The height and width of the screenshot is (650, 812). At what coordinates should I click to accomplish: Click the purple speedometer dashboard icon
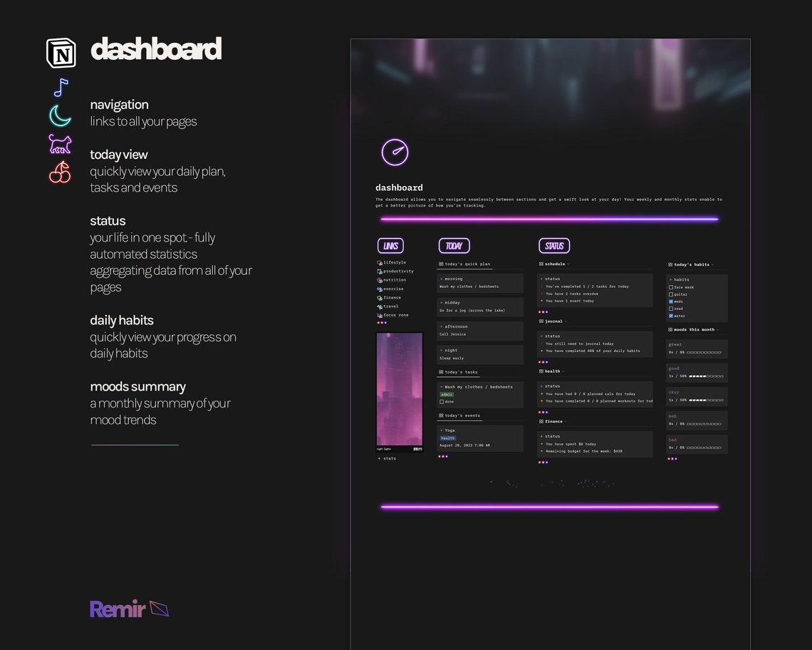click(395, 152)
